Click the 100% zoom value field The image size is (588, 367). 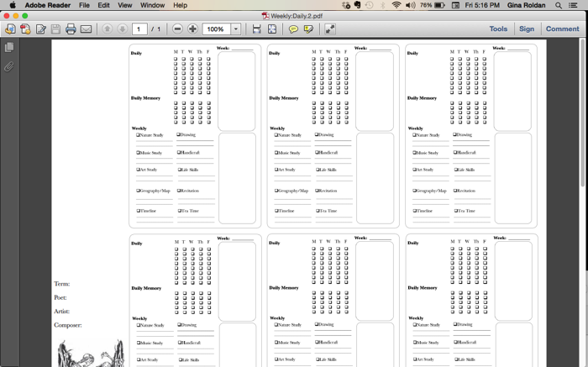(x=217, y=29)
